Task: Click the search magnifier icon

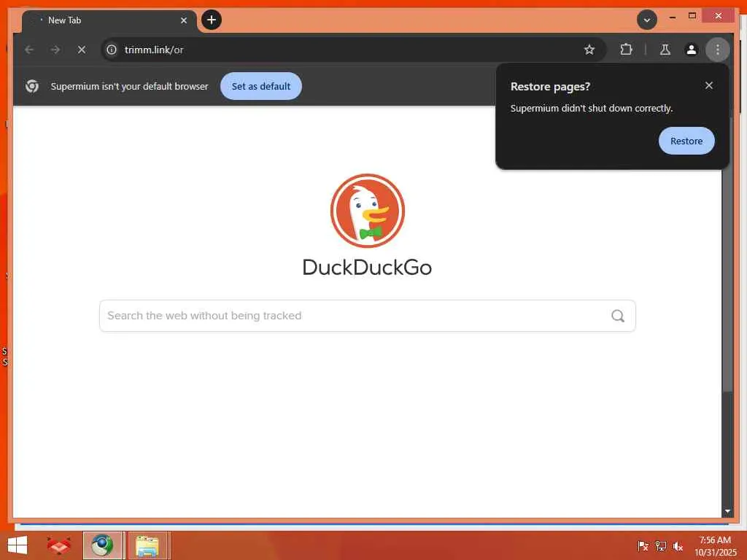Action: [618, 316]
